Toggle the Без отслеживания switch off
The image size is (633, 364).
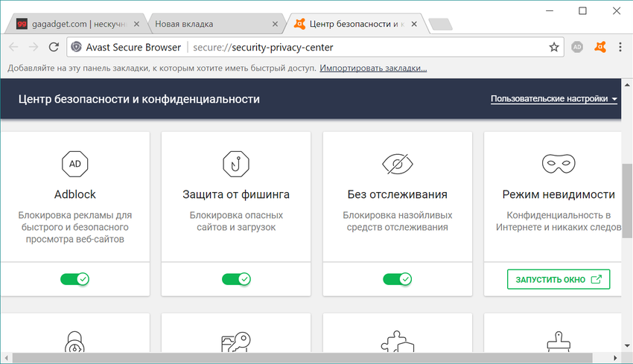pos(397,279)
